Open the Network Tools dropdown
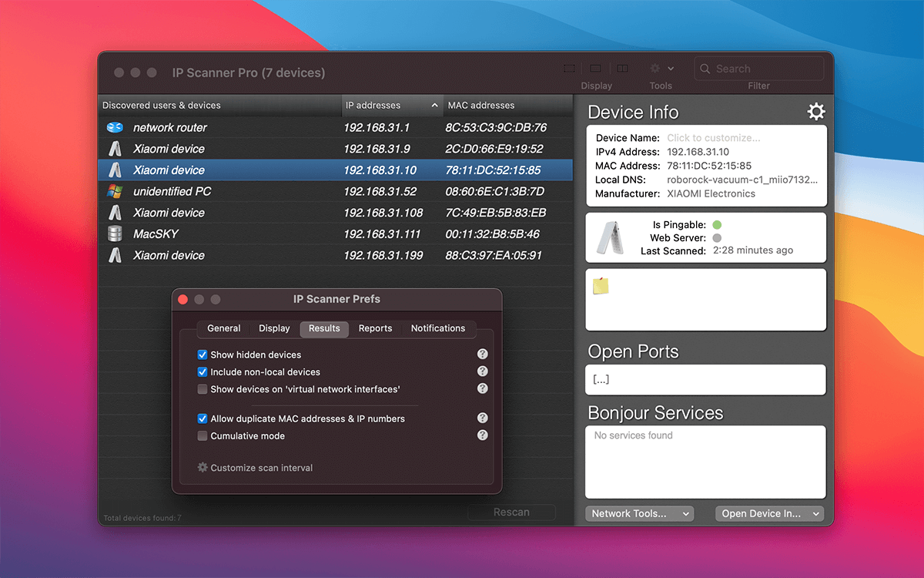The image size is (924, 578). tap(639, 513)
